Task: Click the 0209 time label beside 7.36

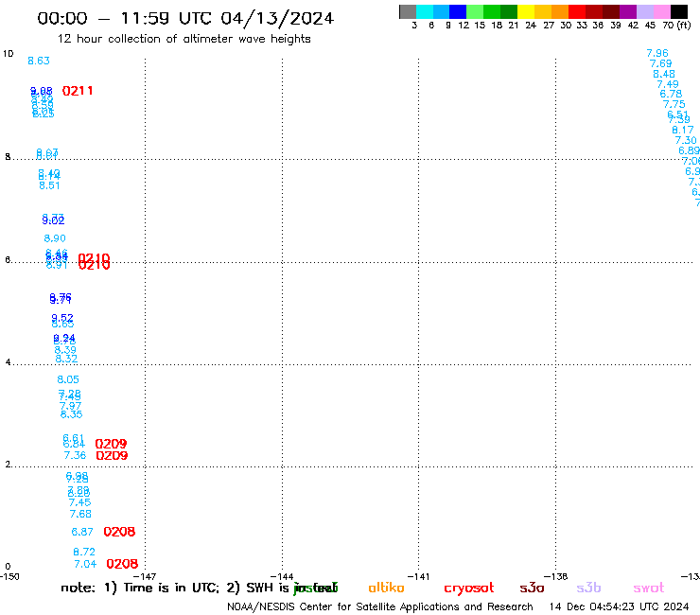Action: 112,455
